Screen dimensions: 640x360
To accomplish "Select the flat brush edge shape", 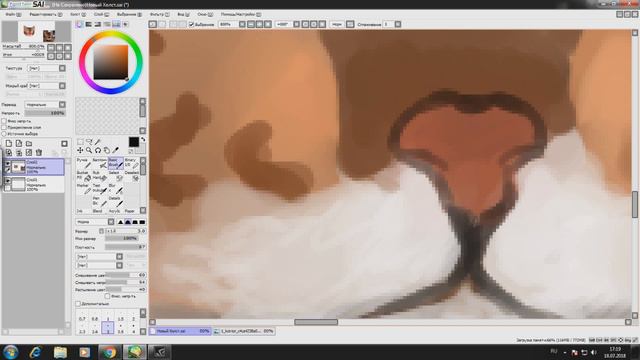I will tap(142, 222).
